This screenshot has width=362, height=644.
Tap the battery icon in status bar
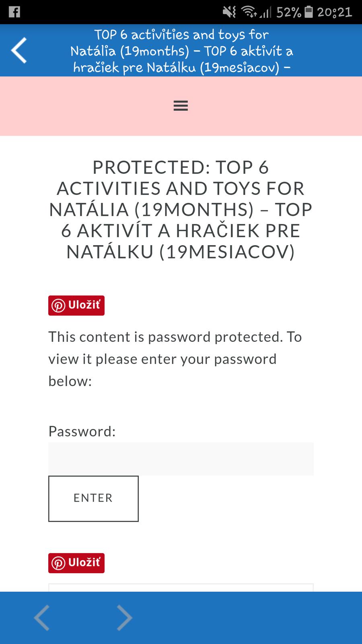[309, 12]
